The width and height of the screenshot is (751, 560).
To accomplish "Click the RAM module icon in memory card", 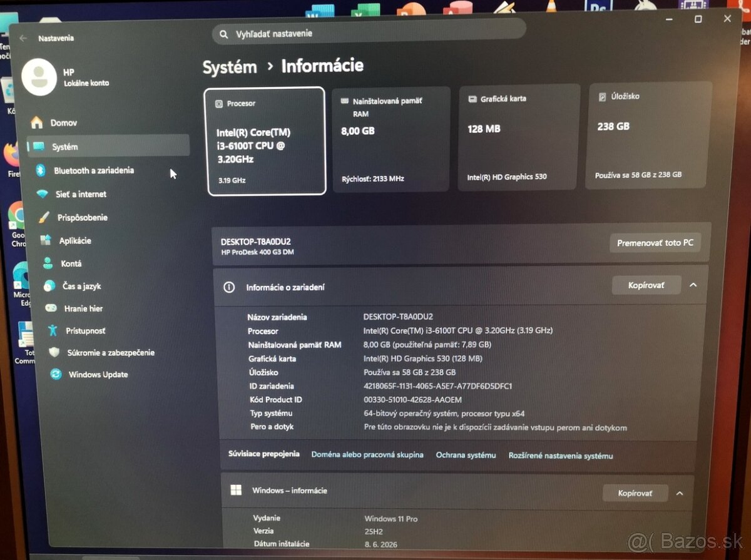I will 345,101.
